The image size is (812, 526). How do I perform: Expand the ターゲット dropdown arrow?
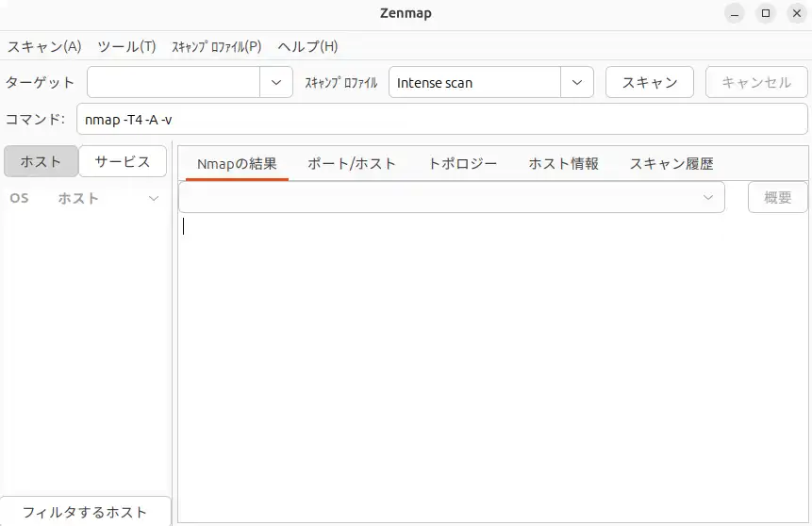(276, 82)
